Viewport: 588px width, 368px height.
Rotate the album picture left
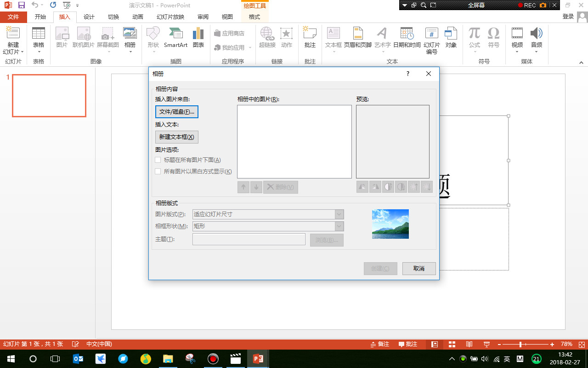pyautogui.click(x=362, y=187)
